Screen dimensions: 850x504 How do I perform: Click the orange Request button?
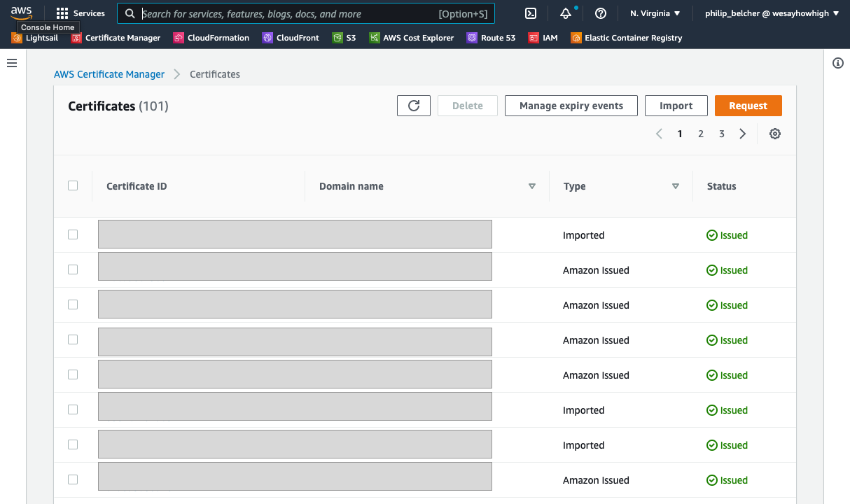pos(748,106)
